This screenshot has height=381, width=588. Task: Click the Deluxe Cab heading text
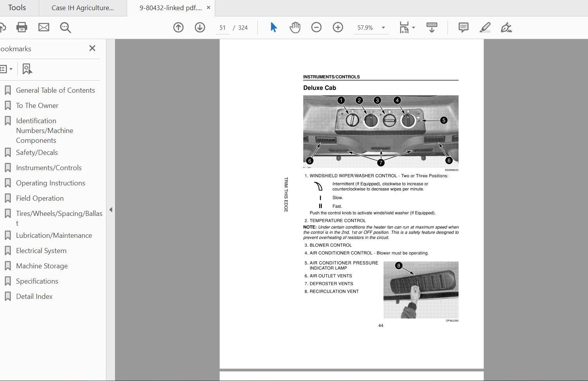[320, 88]
